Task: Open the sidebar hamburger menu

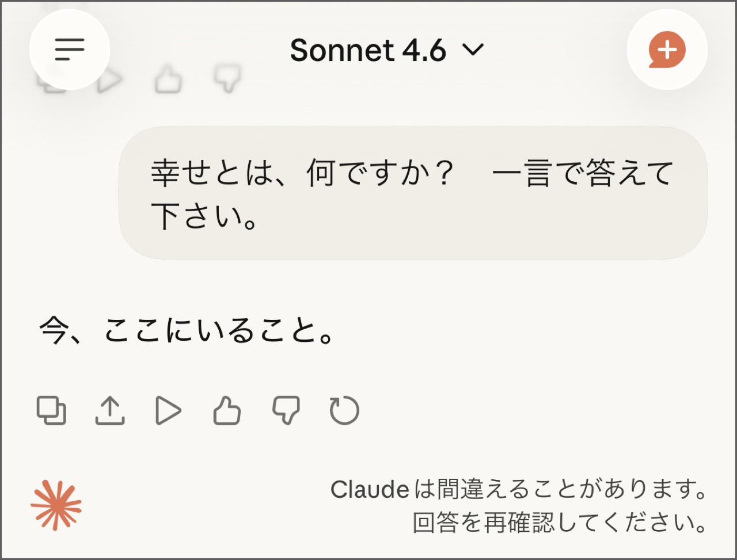Action: pos(69,50)
